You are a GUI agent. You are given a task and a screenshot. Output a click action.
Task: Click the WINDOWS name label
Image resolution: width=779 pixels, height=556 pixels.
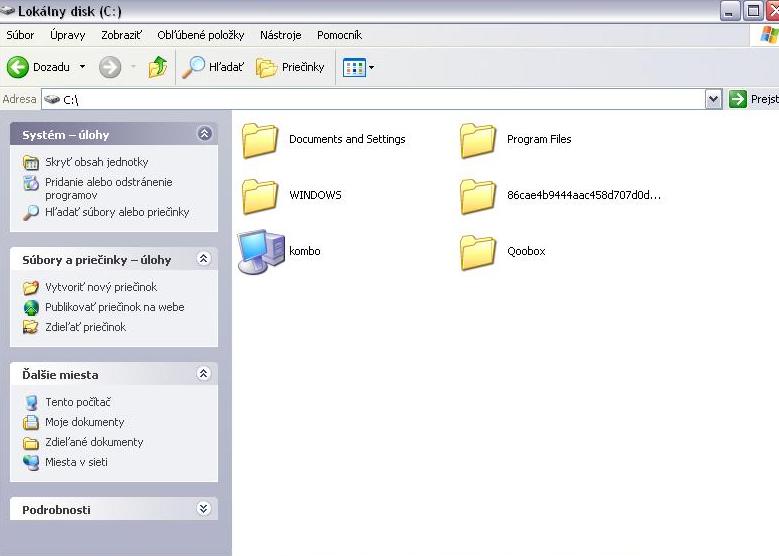tap(315, 195)
